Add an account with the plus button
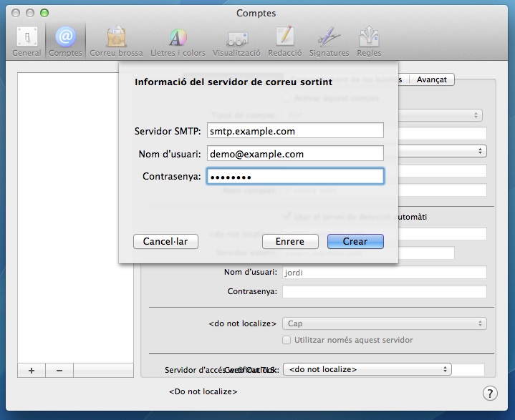 (32, 371)
